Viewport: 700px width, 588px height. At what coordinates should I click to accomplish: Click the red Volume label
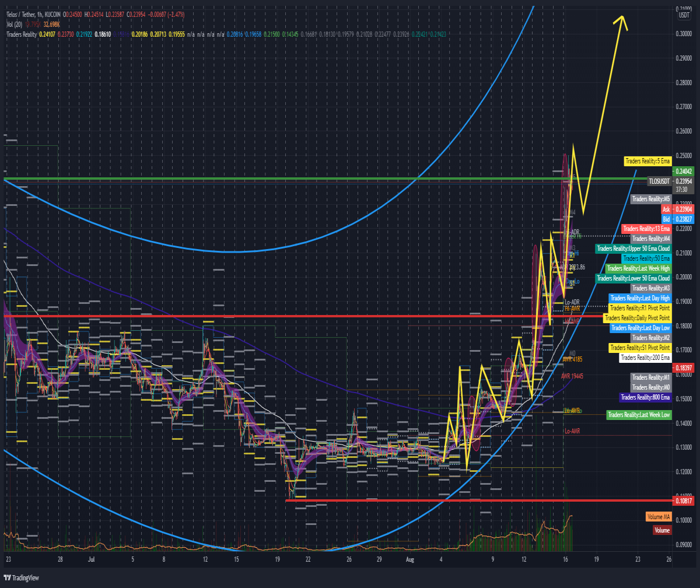[x=662, y=530]
